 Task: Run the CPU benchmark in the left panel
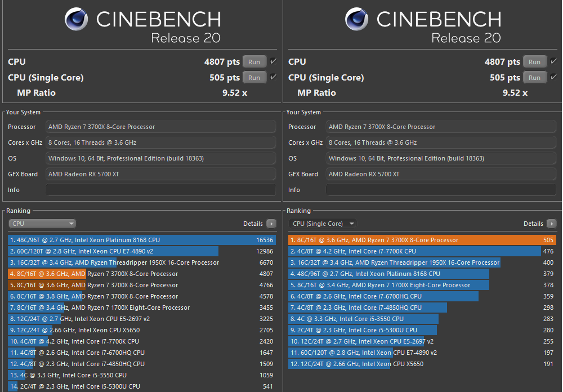point(254,61)
